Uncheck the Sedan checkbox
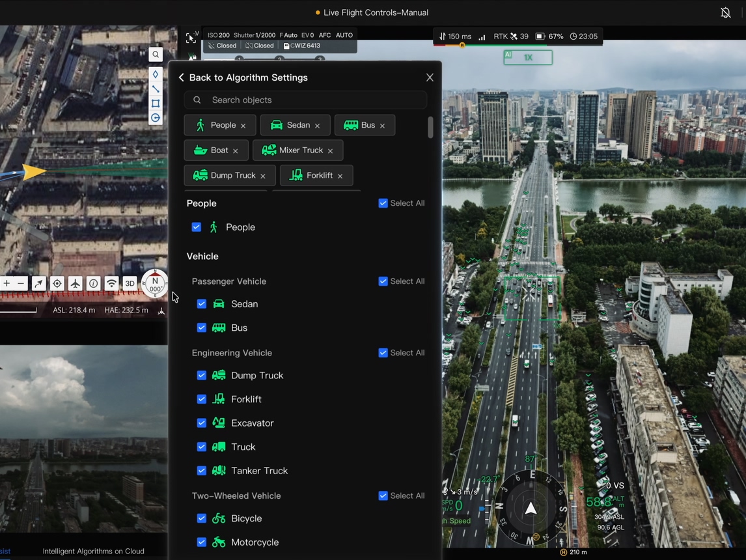This screenshot has height=560, width=746. (202, 303)
